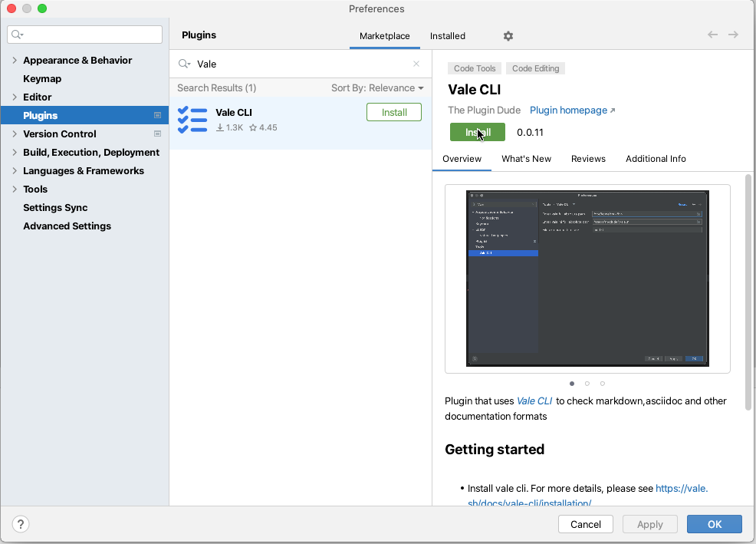This screenshot has width=756, height=544.
Task: Expand the Editor section
Action: pyautogui.click(x=15, y=97)
